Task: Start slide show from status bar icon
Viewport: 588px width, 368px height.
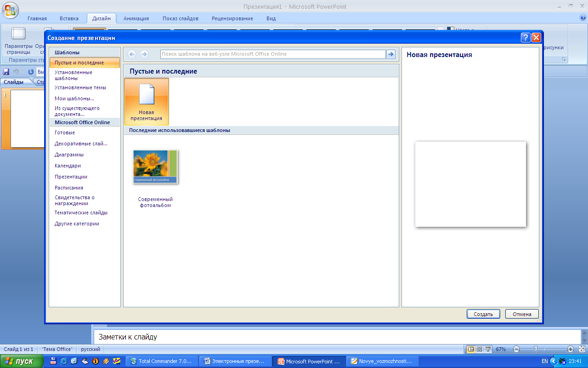Action: pyautogui.click(x=488, y=349)
